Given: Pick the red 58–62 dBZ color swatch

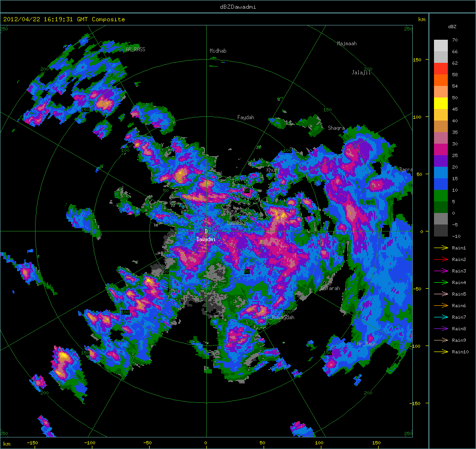Looking at the screenshot, I should 441,68.
